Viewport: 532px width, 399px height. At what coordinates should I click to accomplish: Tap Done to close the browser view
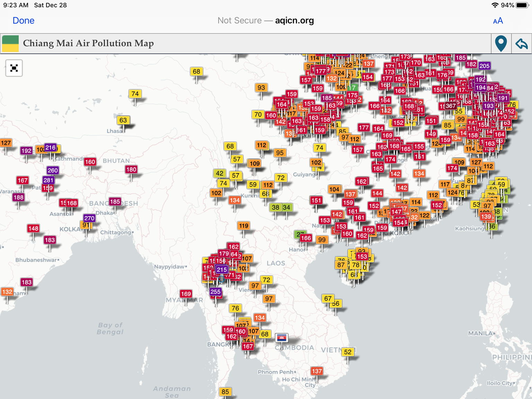(24, 21)
